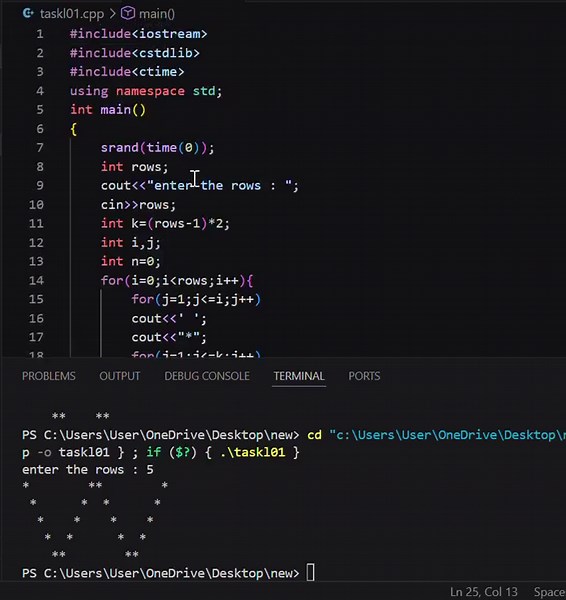Viewport: 566px width, 600px height.
Task: Click the terminal cursor at the last prompt
Action: coord(310,573)
